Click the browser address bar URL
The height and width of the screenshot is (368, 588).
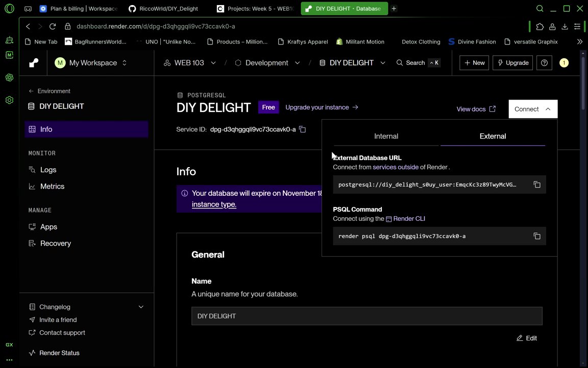coord(156,26)
